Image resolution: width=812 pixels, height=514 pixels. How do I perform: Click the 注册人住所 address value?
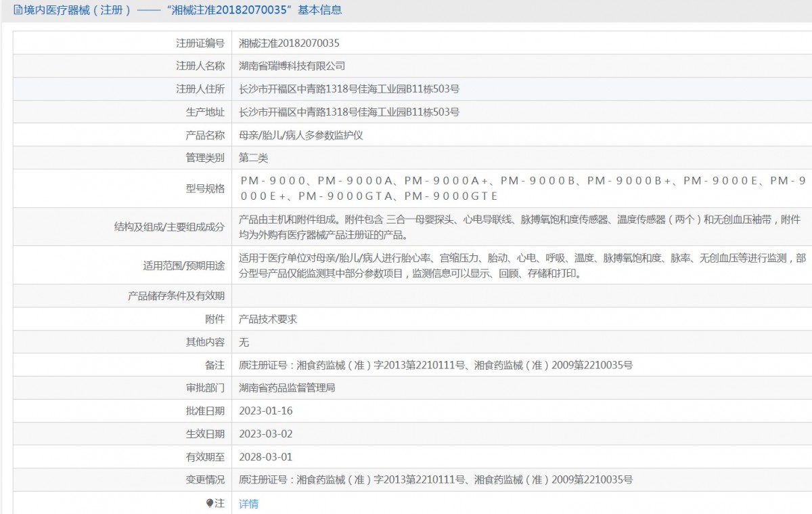[349, 89]
